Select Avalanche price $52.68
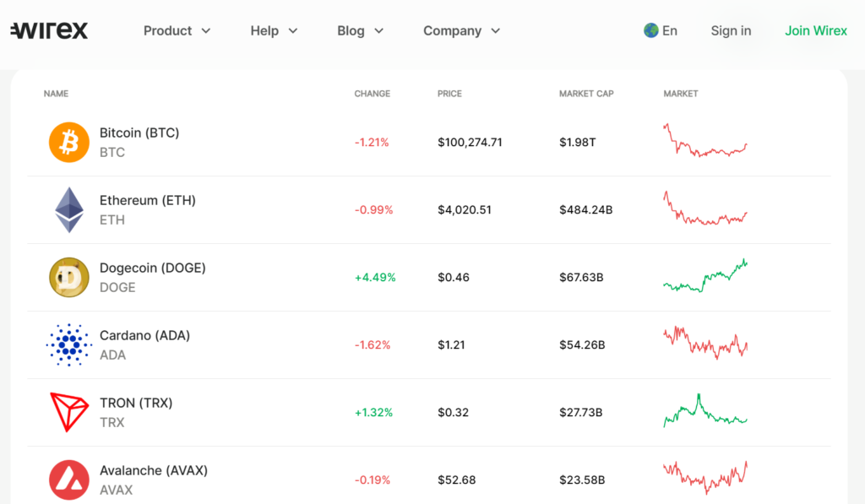The height and width of the screenshot is (504, 865). tap(457, 480)
